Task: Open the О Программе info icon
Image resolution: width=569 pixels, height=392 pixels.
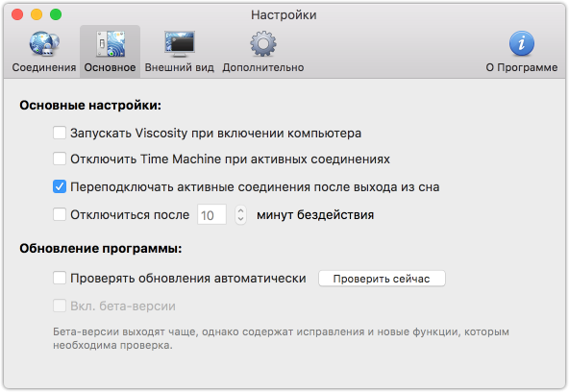Action: click(522, 43)
